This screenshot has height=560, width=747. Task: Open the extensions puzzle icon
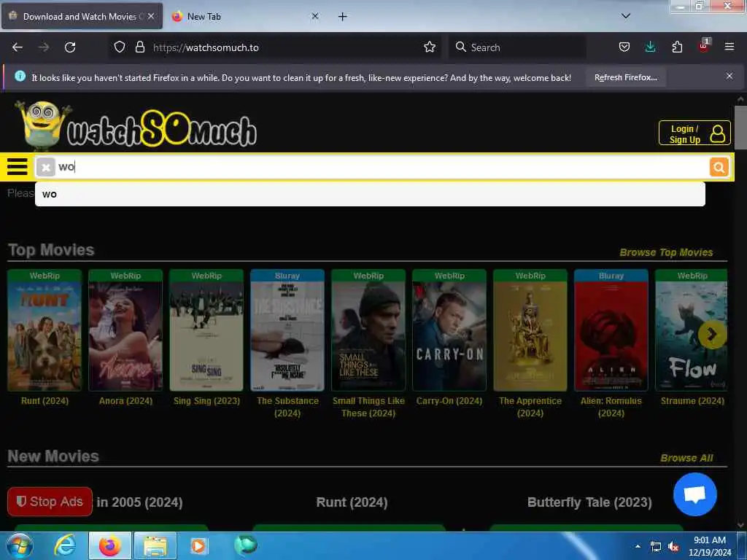(x=677, y=47)
